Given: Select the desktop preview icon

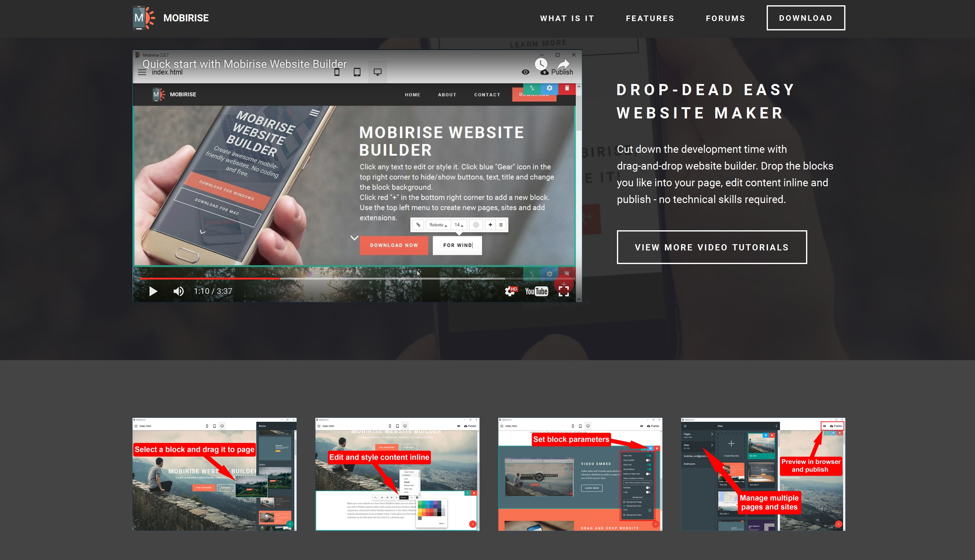Looking at the screenshot, I should [378, 73].
